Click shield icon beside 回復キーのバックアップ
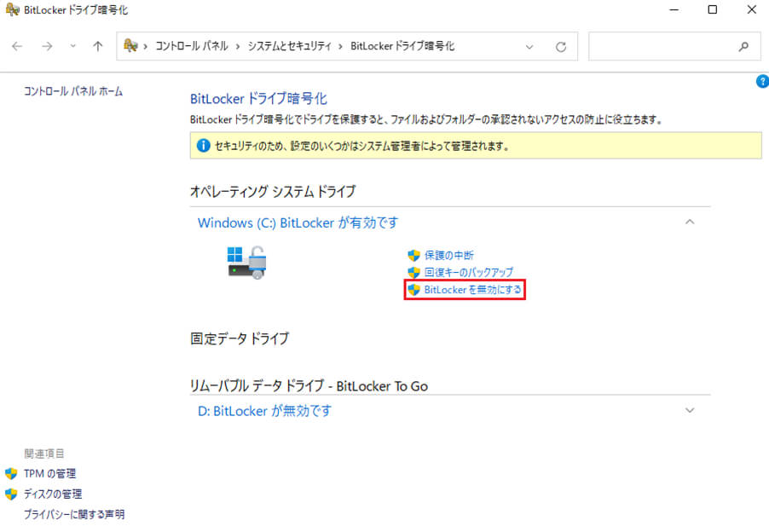769x532 pixels. point(414,272)
